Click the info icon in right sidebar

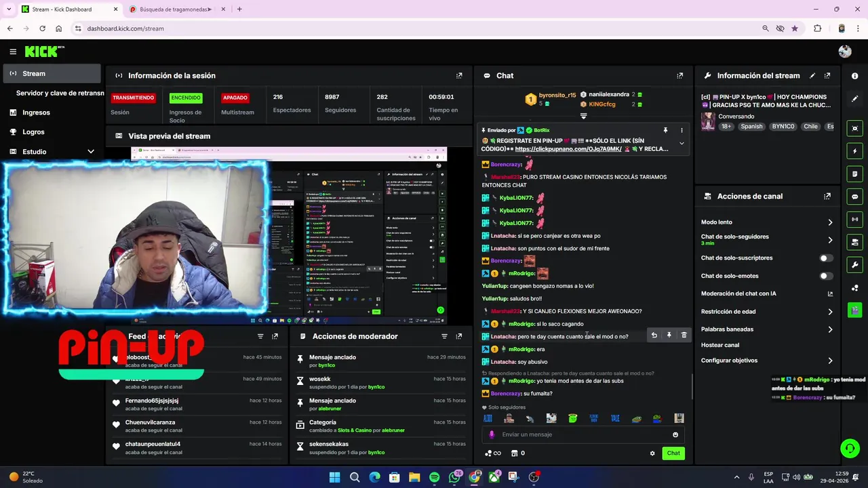click(854, 76)
